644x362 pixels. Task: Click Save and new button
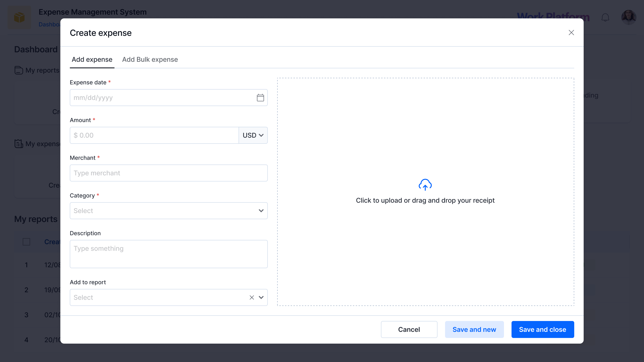tap(474, 329)
